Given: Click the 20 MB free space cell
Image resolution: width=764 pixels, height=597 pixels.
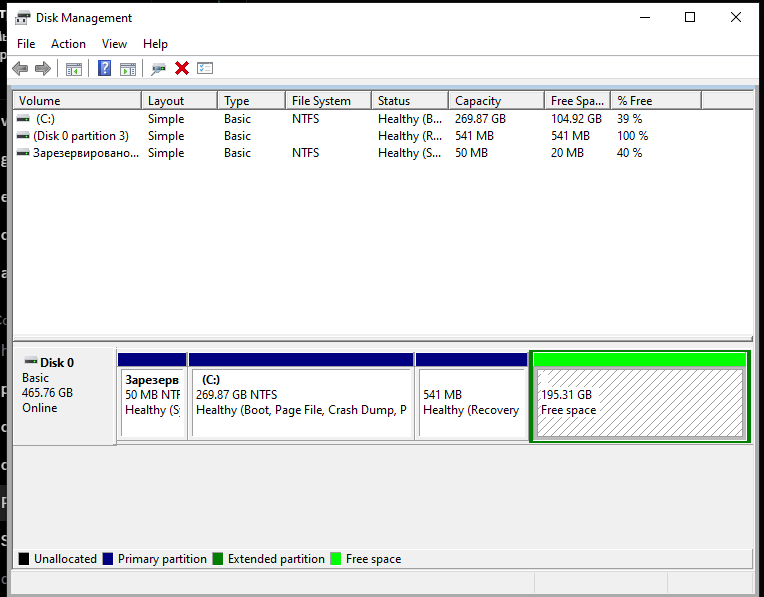Looking at the screenshot, I should coord(567,153).
